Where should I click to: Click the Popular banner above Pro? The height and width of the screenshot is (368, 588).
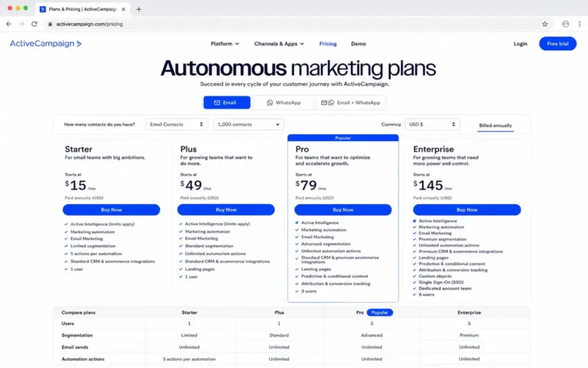[x=343, y=138]
